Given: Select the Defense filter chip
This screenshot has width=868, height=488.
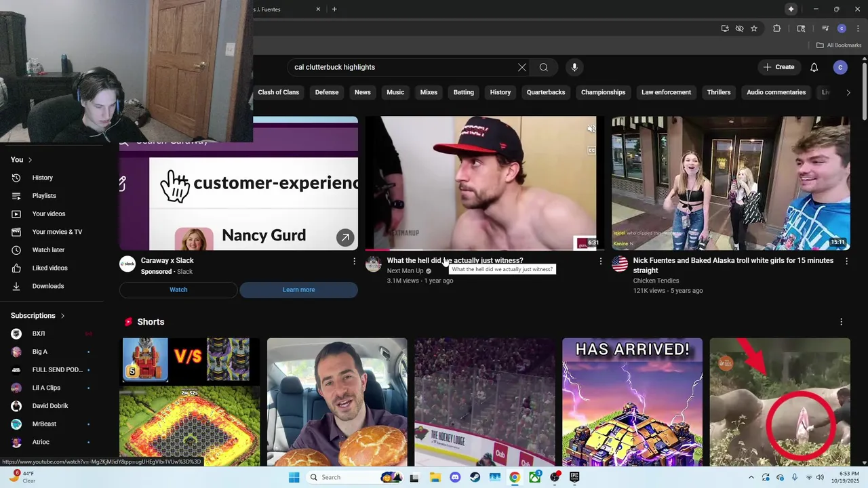Looking at the screenshot, I should 327,92.
